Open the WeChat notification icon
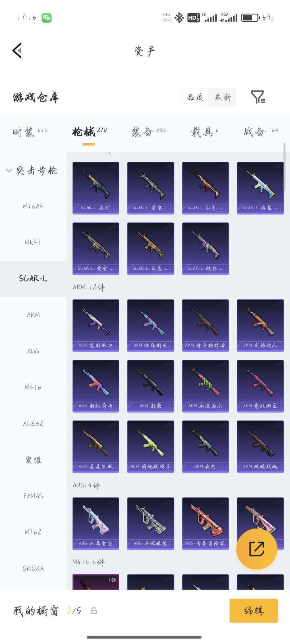Screen dimensions: 290x644 click(47, 18)
